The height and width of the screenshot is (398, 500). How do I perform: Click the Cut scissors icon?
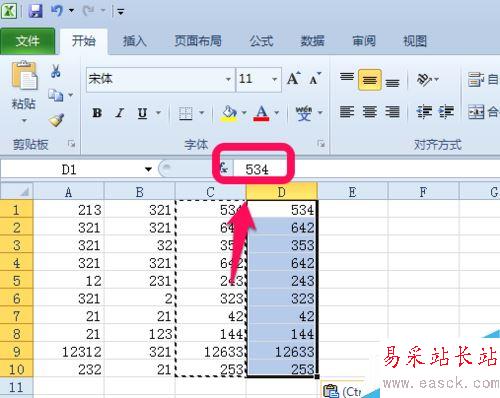click(56, 71)
